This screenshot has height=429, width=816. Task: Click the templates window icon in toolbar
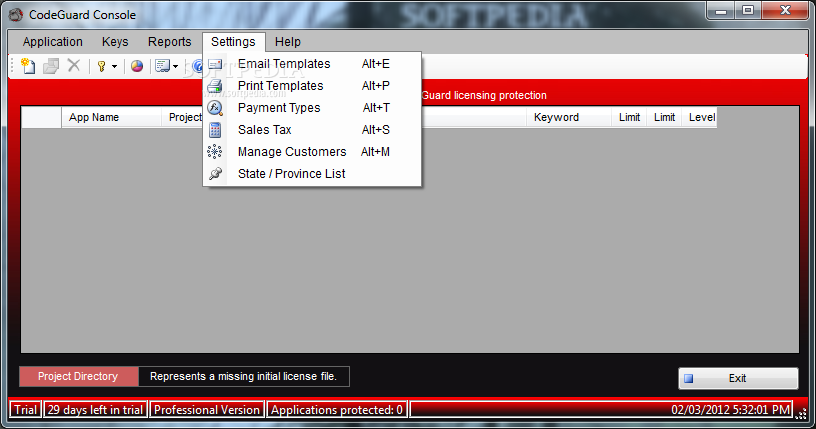(x=162, y=66)
